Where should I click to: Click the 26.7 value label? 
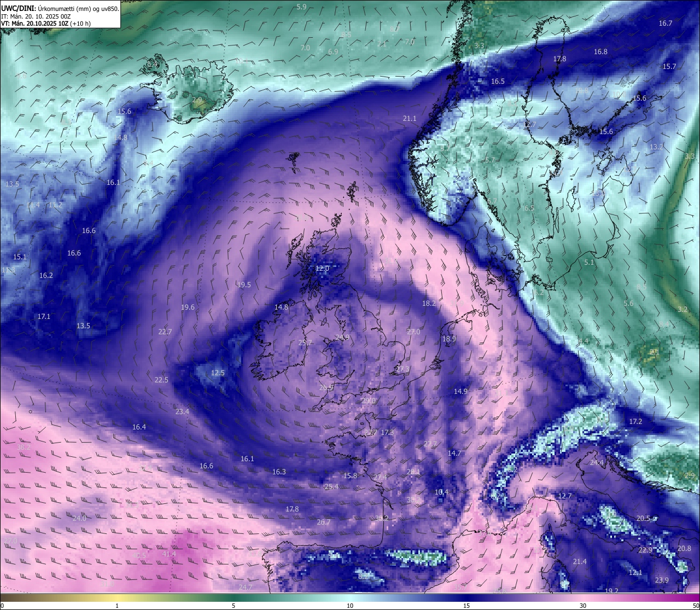323,522
